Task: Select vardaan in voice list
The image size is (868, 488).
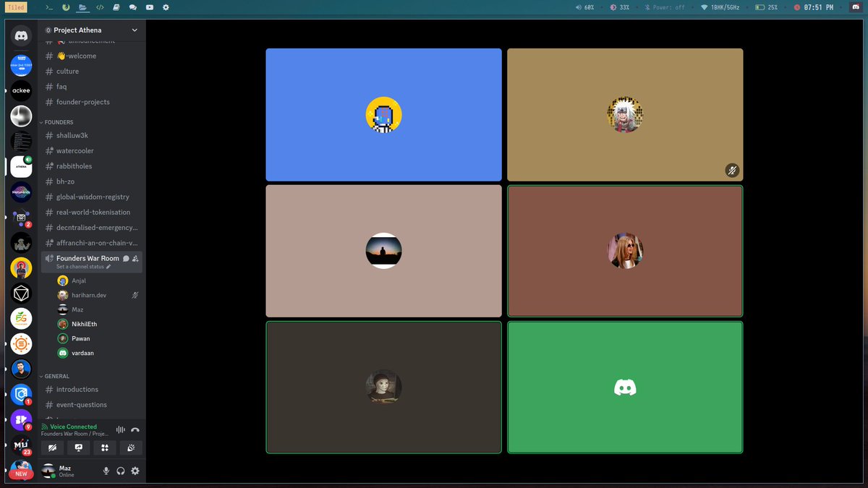Action: [98, 353]
